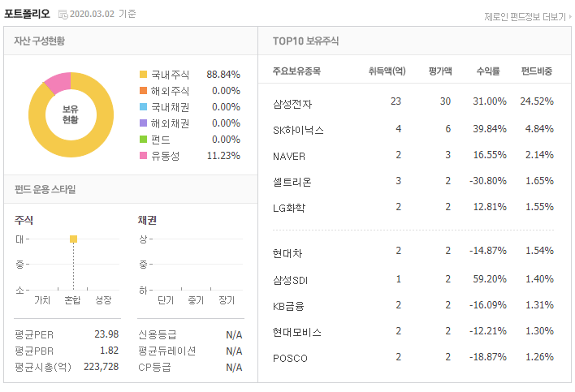This screenshot has height=392, width=575.
Task: Select the 셀트리온 stock name
Action: coord(292,182)
